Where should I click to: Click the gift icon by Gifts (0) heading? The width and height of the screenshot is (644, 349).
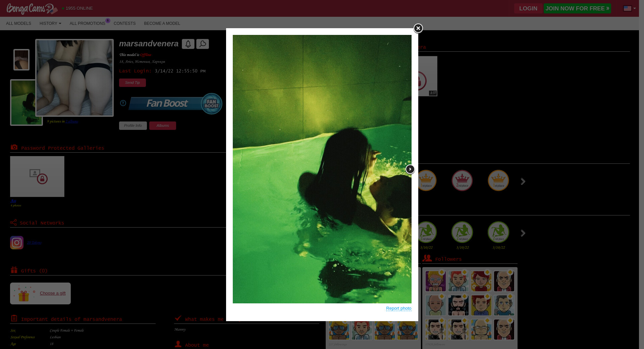(x=14, y=270)
